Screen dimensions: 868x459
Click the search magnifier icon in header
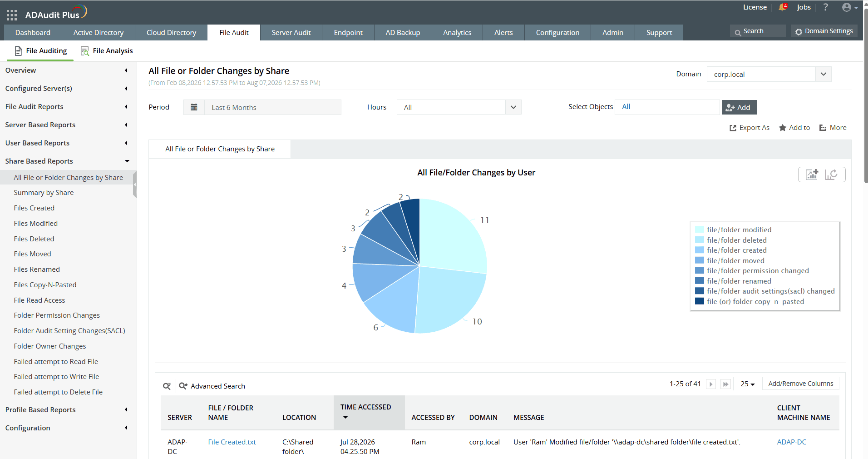click(738, 32)
